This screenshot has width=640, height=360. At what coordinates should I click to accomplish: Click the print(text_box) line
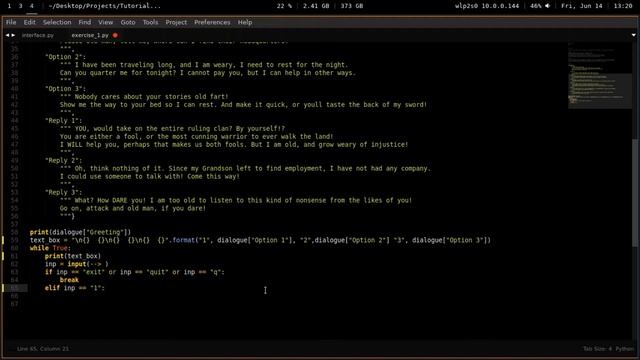(x=73, y=256)
